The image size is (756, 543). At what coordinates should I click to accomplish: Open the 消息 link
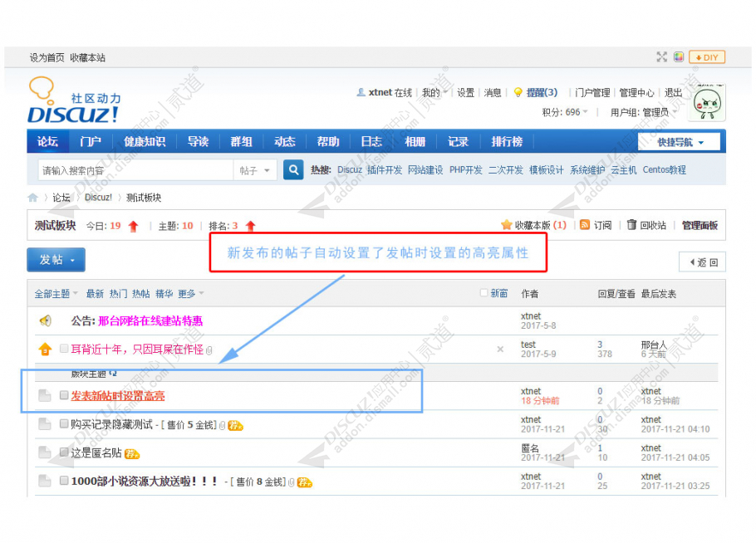click(x=493, y=92)
